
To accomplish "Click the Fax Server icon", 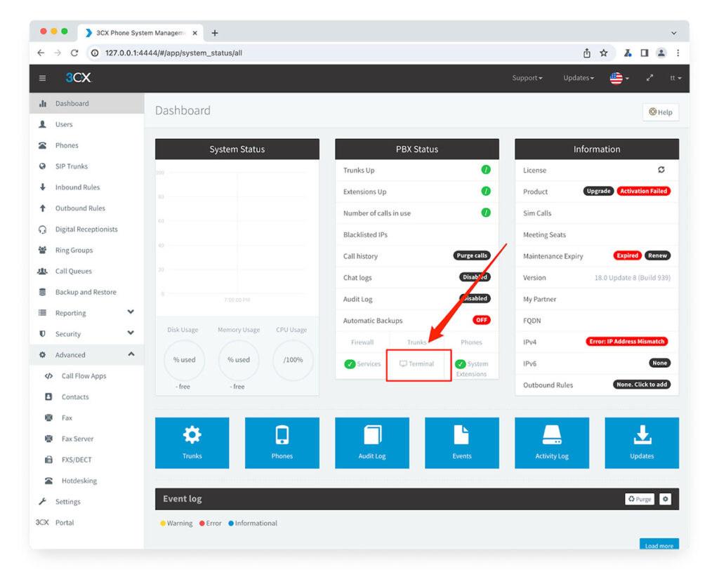I will (48, 439).
